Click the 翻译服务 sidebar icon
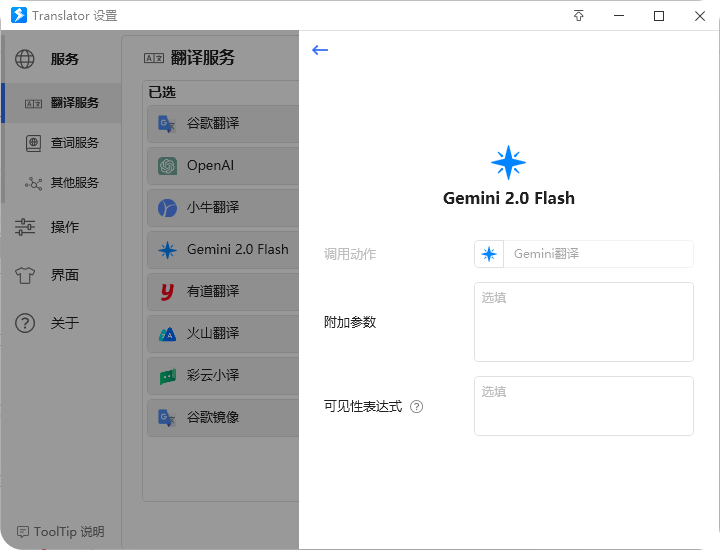Screen dimensions: 720x550 (x=33, y=104)
